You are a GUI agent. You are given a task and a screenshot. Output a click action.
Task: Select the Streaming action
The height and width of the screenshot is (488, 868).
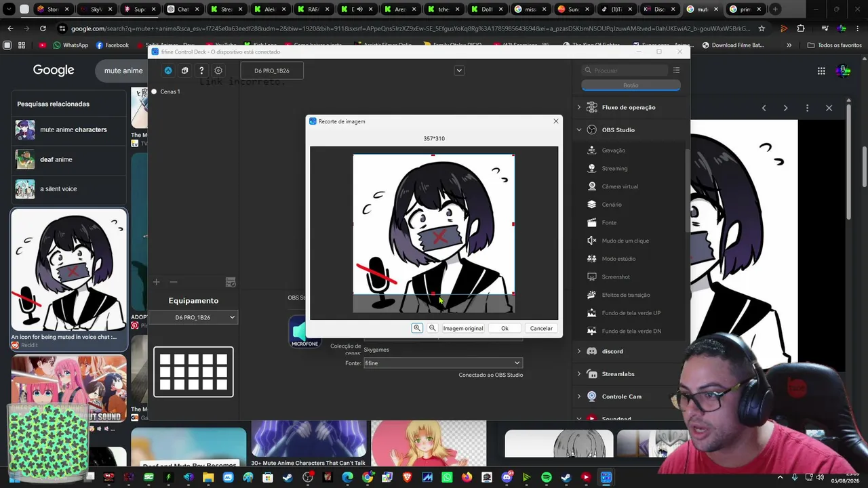(x=614, y=168)
